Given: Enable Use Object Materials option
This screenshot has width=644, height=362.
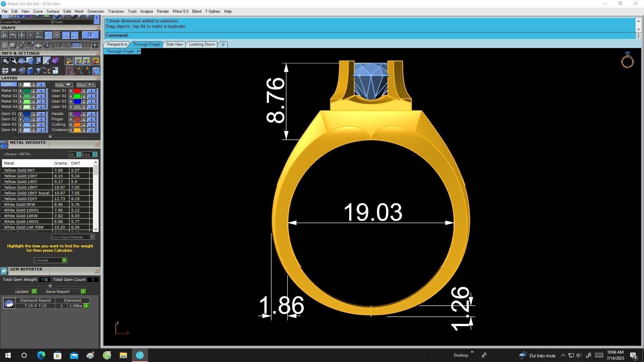Looking at the screenshot, I should coord(73,237).
